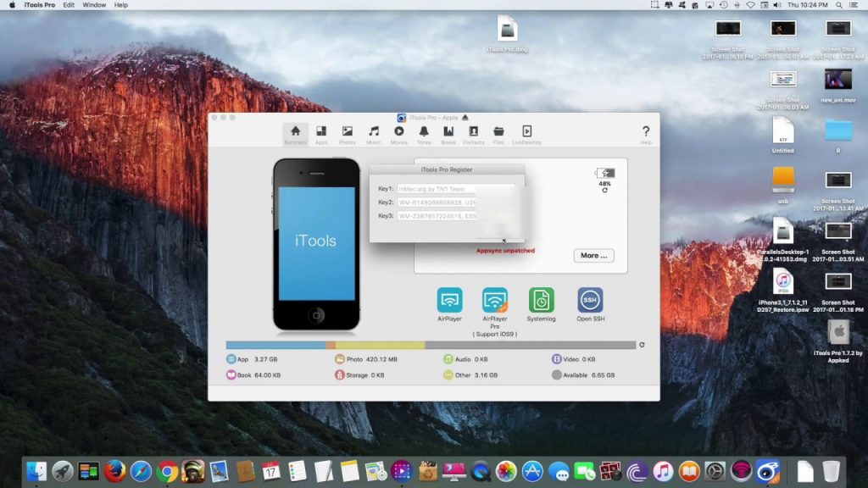The image size is (868, 488).
Task: Click the eject icon in window title
Action: [x=465, y=118]
